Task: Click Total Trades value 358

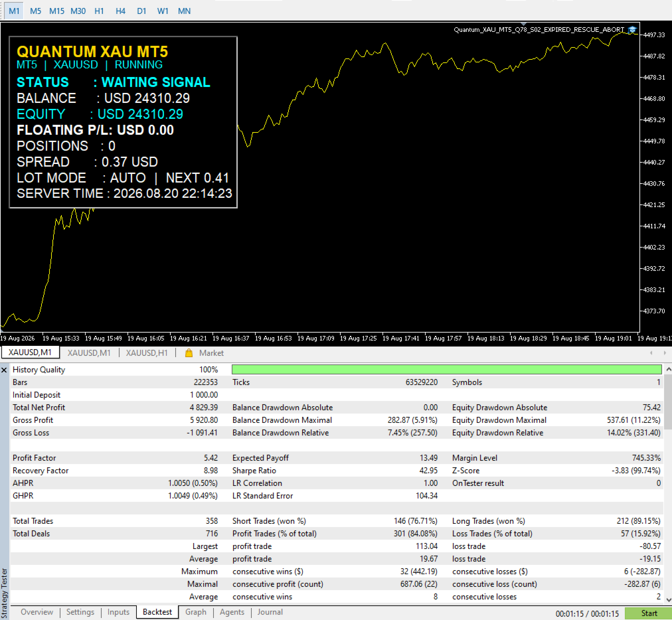Action: 211,521
